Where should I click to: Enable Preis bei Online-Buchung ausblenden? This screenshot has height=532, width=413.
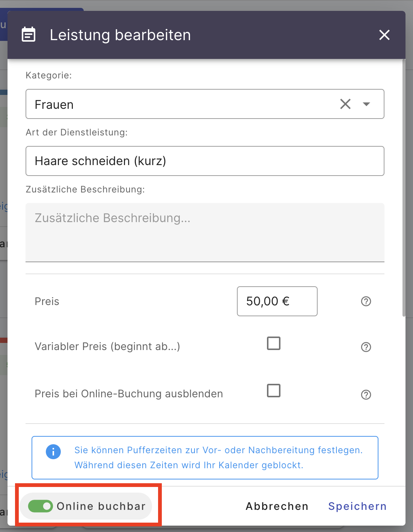(274, 391)
